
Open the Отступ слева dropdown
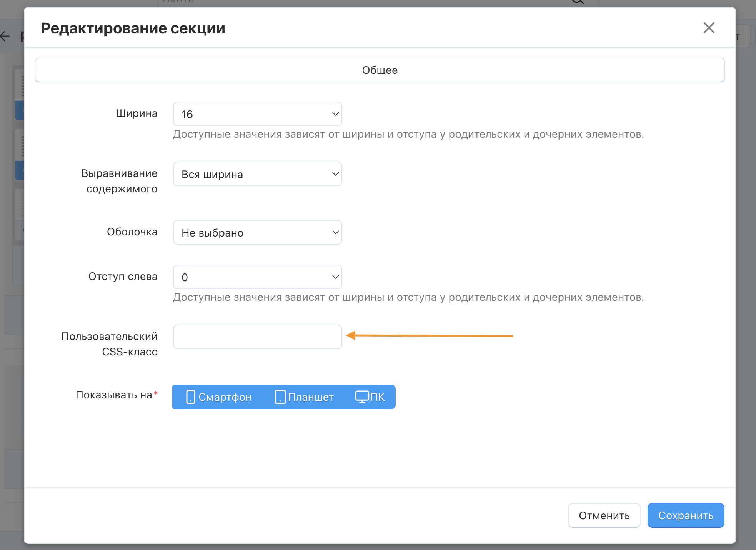pos(257,277)
